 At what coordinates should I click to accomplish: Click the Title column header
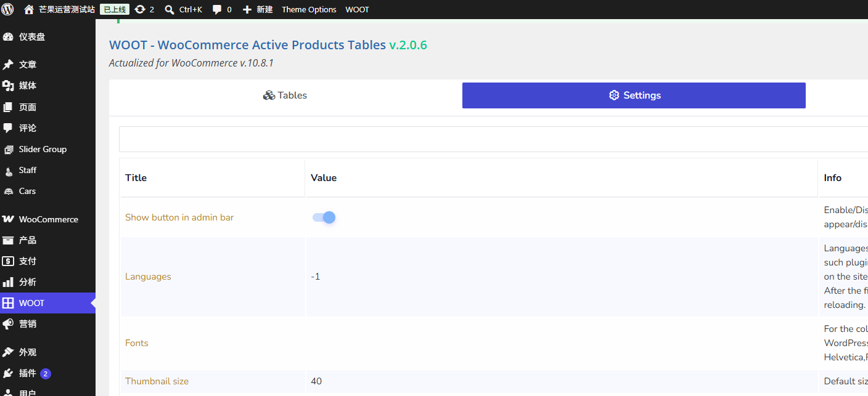pyautogui.click(x=136, y=177)
